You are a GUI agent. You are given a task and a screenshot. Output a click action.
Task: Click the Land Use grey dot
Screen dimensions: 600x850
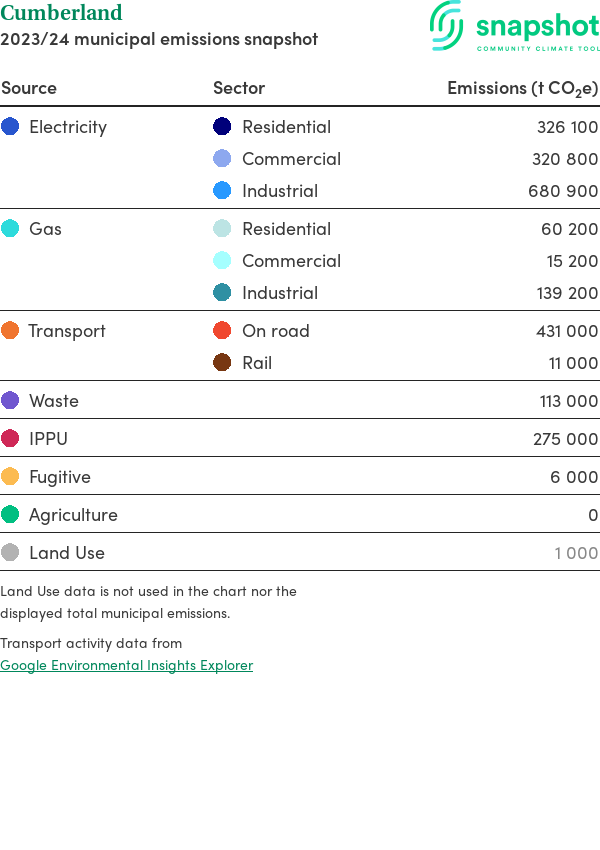10,553
